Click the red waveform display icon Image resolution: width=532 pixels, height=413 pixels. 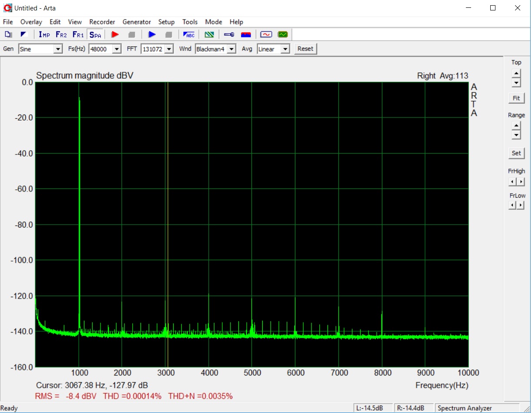[x=266, y=34]
